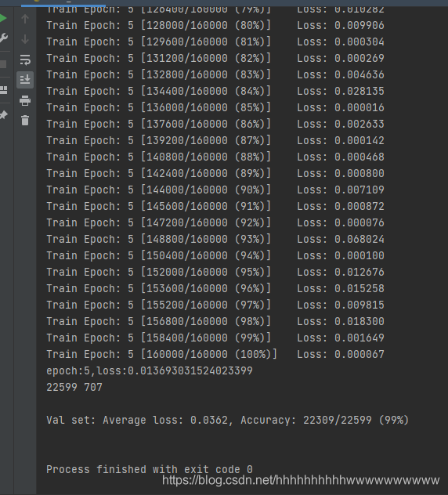The width and height of the screenshot is (448, 495).
Task: Click the 160000/160000 (100%) final train line
Action: (215, 354)
